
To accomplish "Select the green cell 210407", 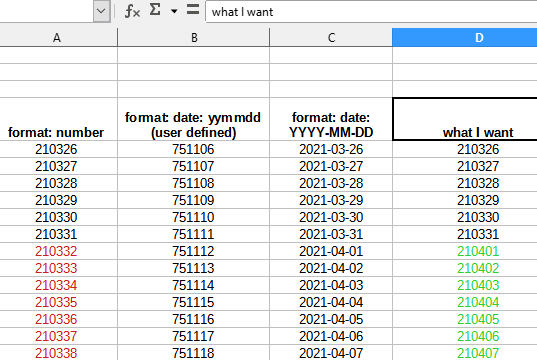I will [465, 353].
